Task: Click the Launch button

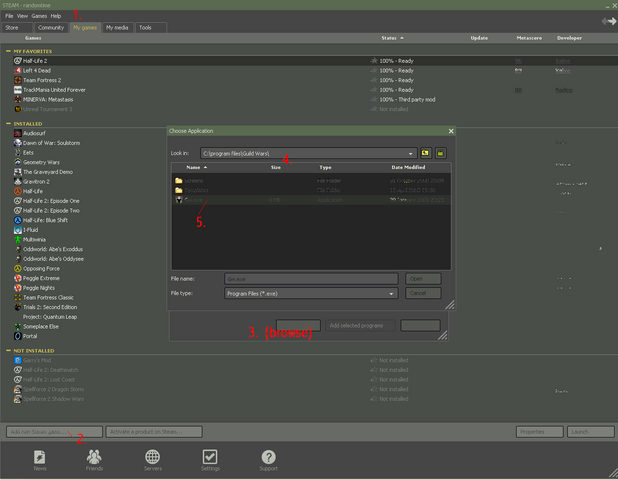Action: (590, 432)
